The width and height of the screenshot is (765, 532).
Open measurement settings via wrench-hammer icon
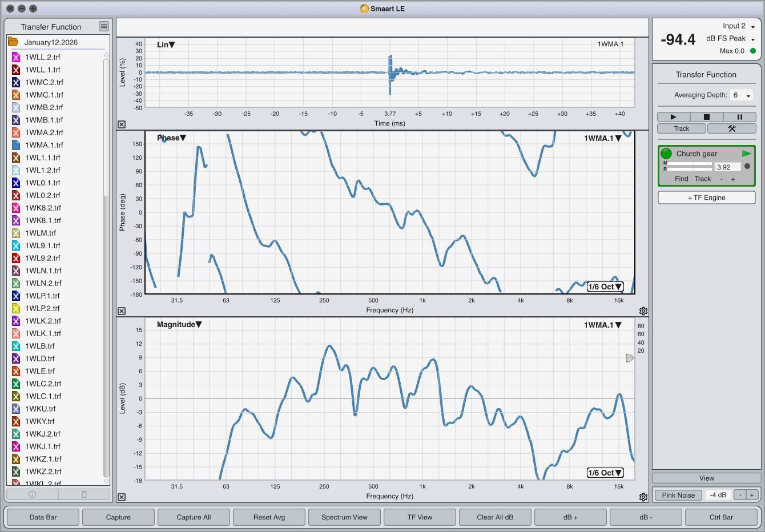pyautogui.click(x=731, y=128)
